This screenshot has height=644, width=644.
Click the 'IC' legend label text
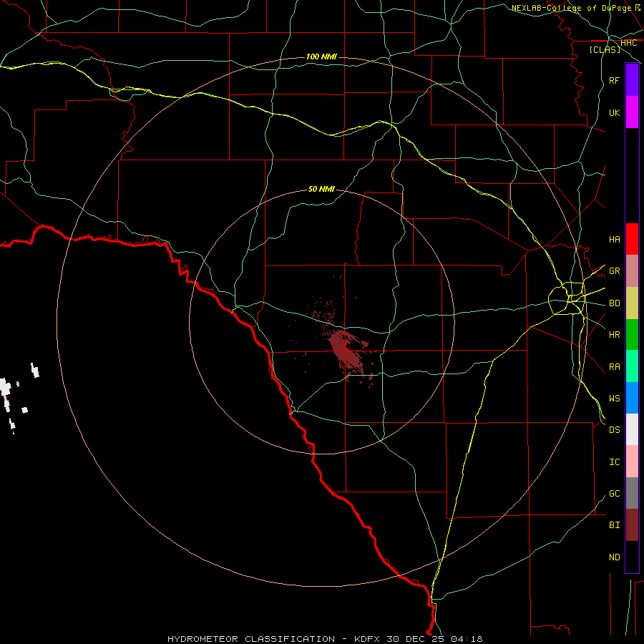pyautogui.click(x=614, y=462)
